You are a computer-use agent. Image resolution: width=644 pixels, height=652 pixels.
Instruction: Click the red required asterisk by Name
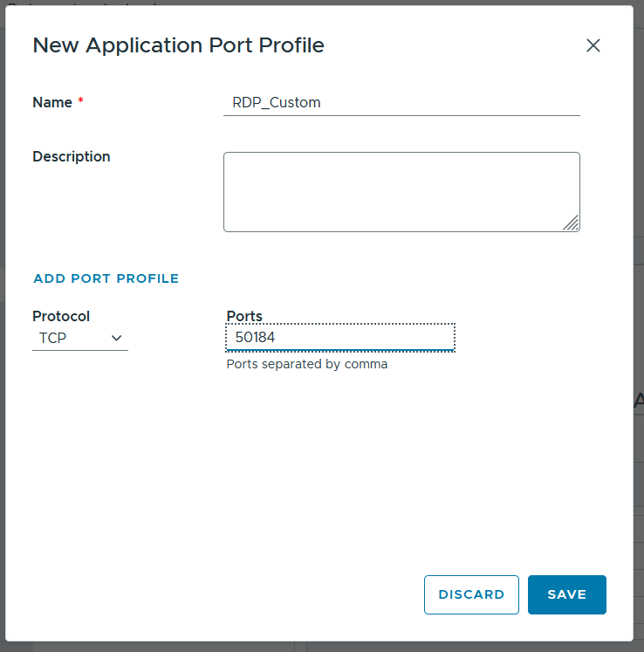point(80,100)
